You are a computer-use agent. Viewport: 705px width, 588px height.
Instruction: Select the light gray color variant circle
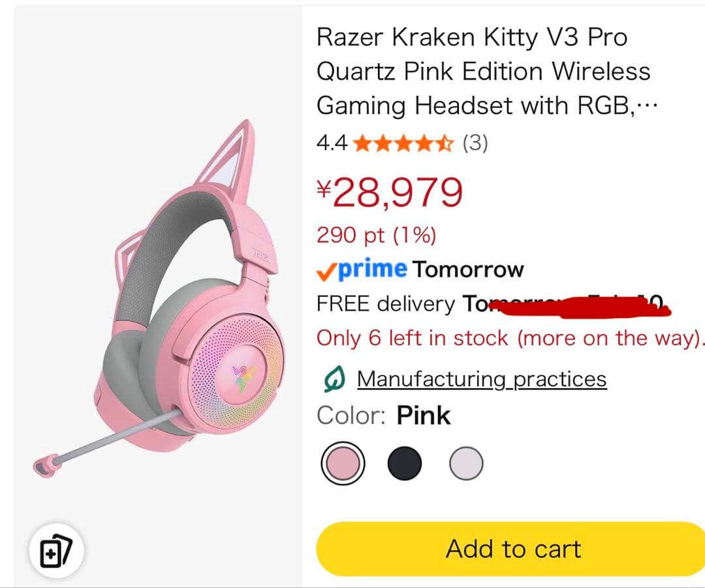point(466,463)
